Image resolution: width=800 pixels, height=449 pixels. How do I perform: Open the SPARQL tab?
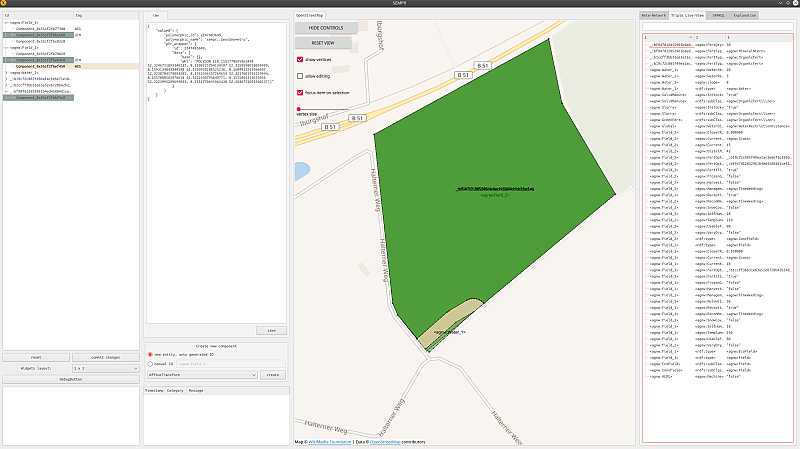pos(718,15)
